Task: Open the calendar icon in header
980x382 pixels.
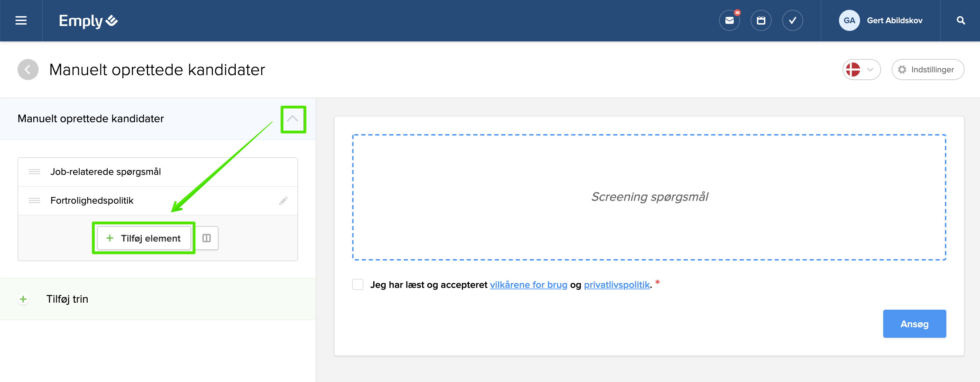Action: [x=760, y=21]
